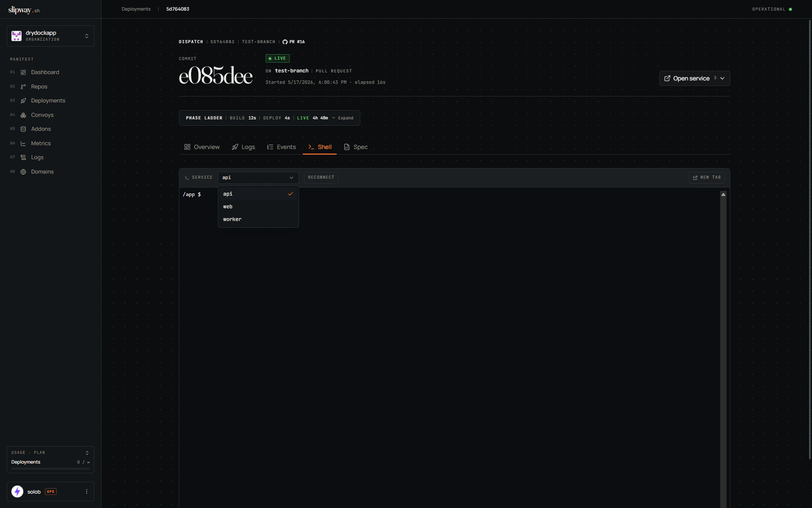Click the Addons database icon
This screenshot has width=812, height=508.
(23, 129)
